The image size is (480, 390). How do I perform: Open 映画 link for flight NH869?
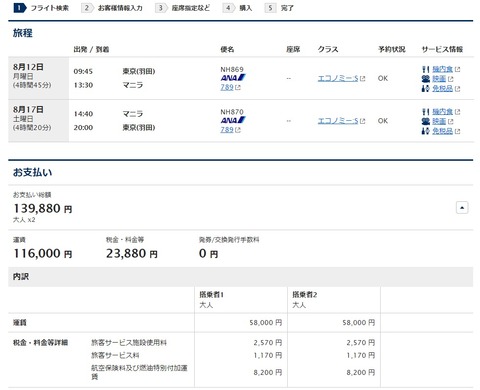click(439, 79)
